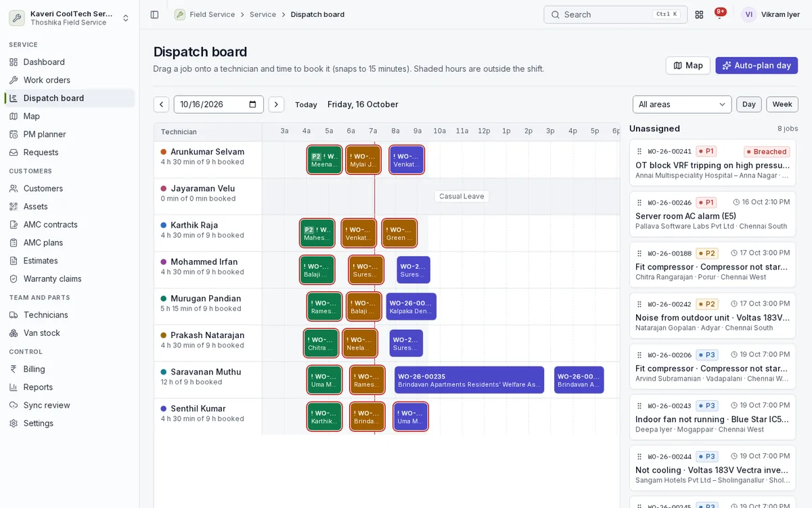The width and height of the screenshot is (812, 508).
Task: Jump to Today
Action: 306,104
